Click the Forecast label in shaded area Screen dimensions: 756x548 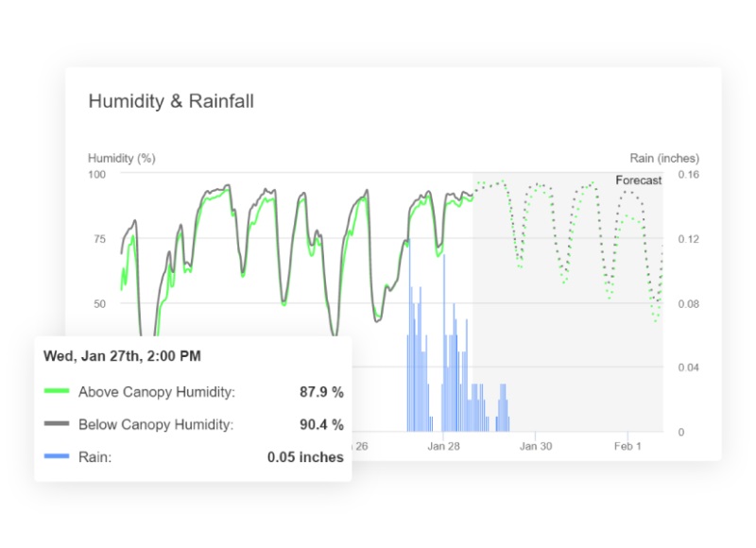[639, 180]
